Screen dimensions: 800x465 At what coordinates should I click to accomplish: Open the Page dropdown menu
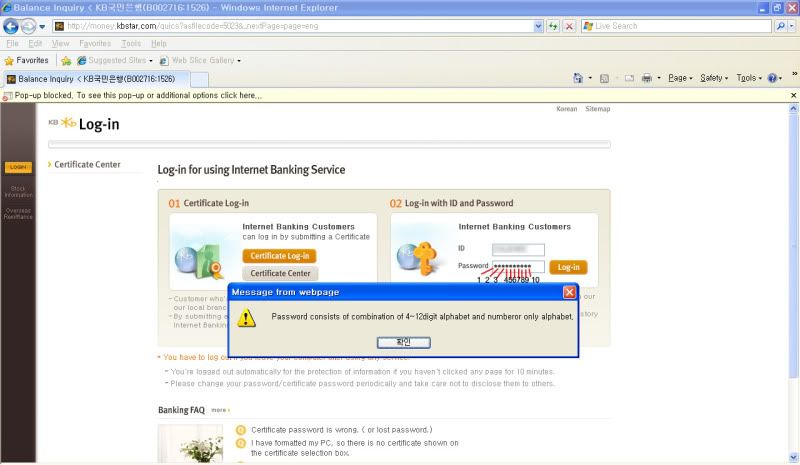click(x=680, y=78)
